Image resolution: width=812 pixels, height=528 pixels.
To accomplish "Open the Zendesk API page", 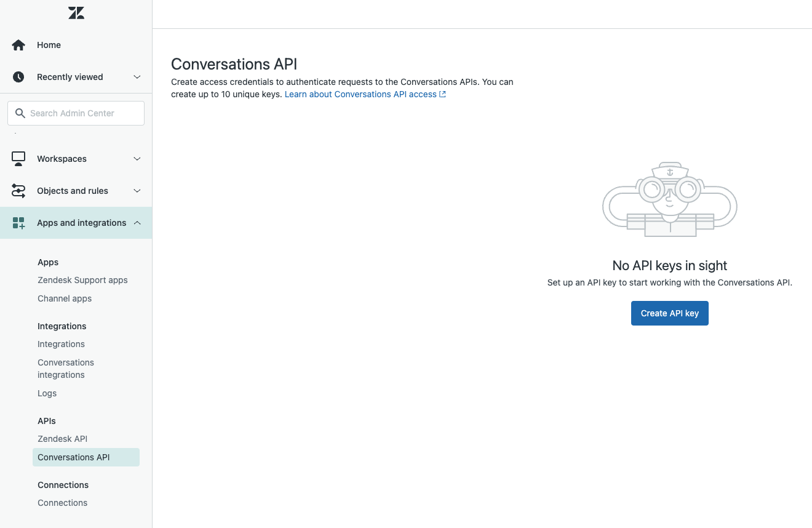I will [x=62, y=439].
